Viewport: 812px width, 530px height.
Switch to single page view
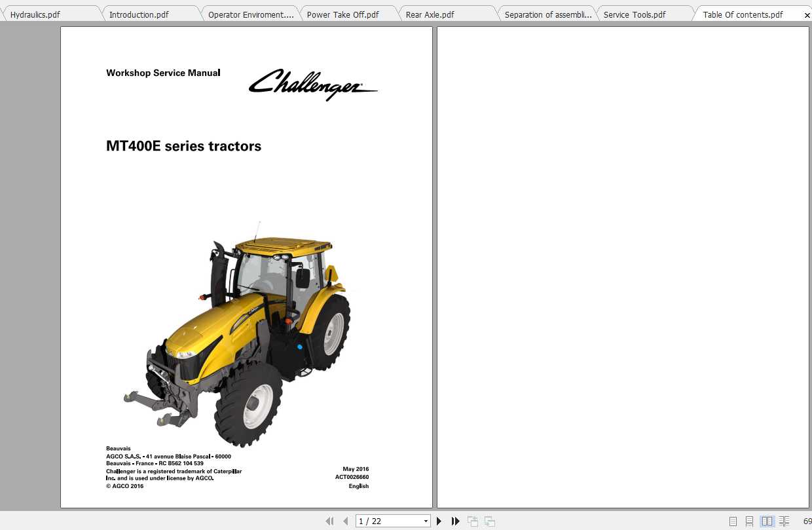click(x=733, y=521)
